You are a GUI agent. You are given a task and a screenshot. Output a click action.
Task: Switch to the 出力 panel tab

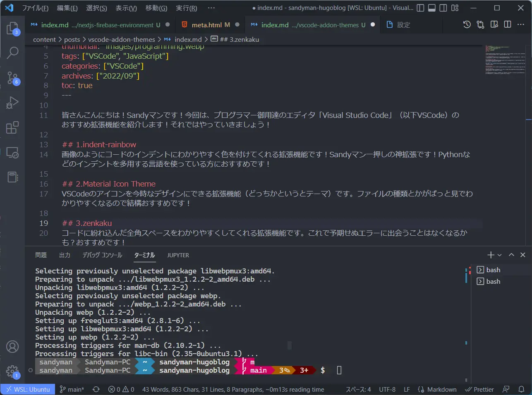tap(65, 255)
